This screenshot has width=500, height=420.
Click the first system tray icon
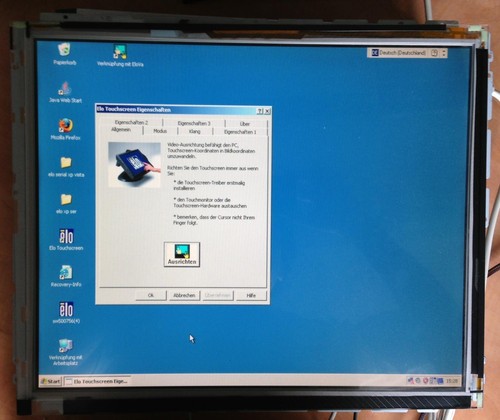[411, 380]
